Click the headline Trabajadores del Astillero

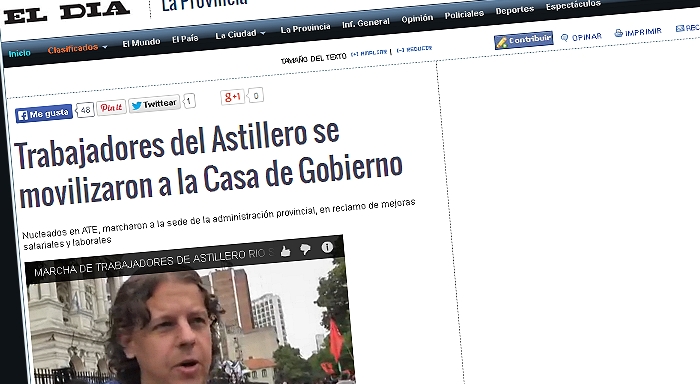(210, 163)
